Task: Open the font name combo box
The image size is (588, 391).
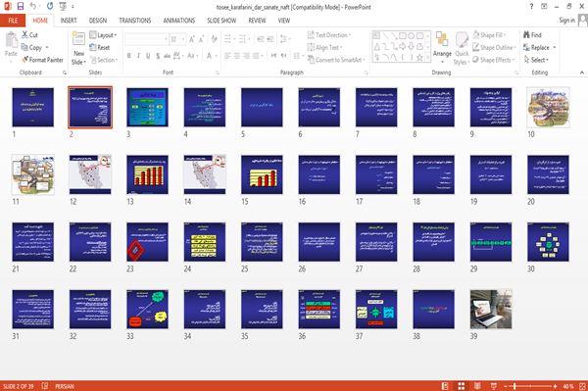Action: [x=146, y=39]
